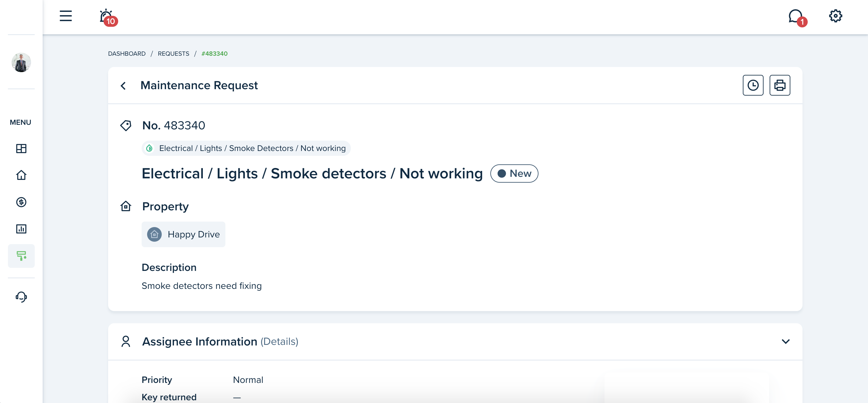Click the 'Priority' label
Screen dimensions: 868x403
coord(157,380)
